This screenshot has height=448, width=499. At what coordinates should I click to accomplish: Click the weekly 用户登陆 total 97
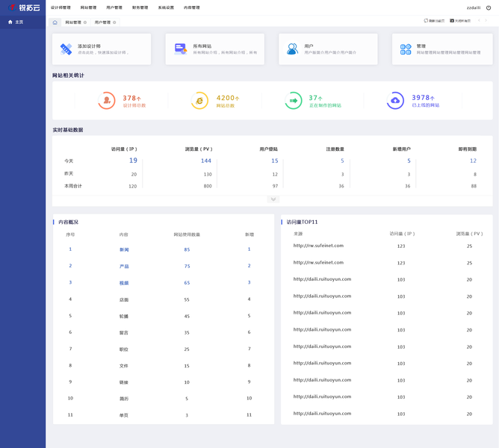click(275, 186)
